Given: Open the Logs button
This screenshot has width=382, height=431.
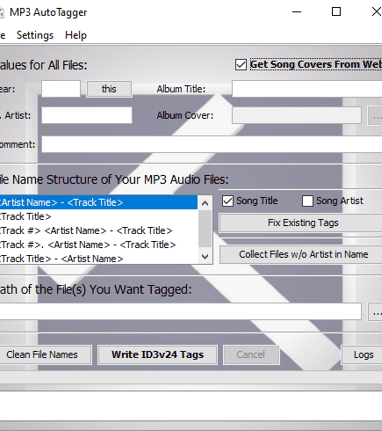Looking at the screenshot, I should click(362, 355).
